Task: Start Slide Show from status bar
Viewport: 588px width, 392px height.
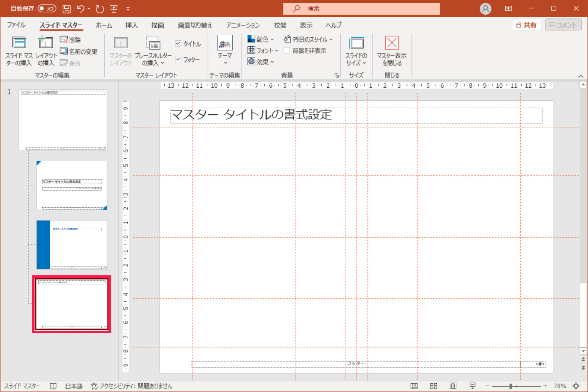Action: point(472,386)
